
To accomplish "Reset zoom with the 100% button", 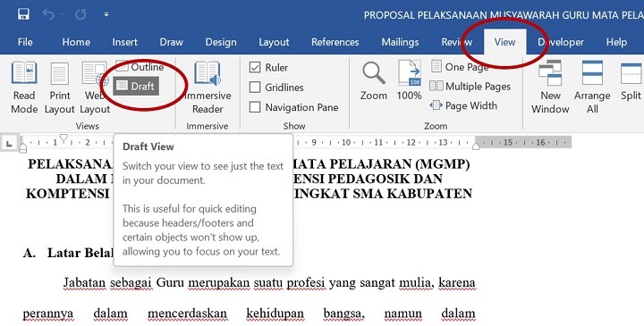I will (409, 81).
